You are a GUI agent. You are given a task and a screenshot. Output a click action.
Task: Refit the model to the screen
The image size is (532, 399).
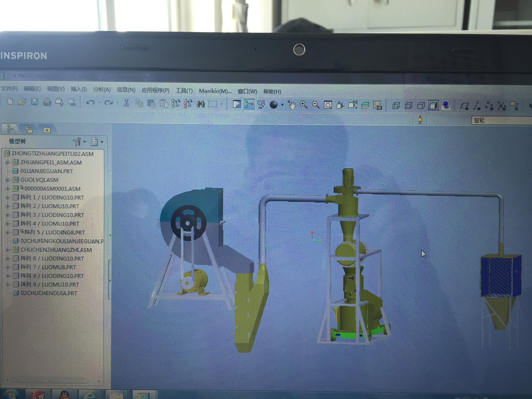[x=328, y=105]
